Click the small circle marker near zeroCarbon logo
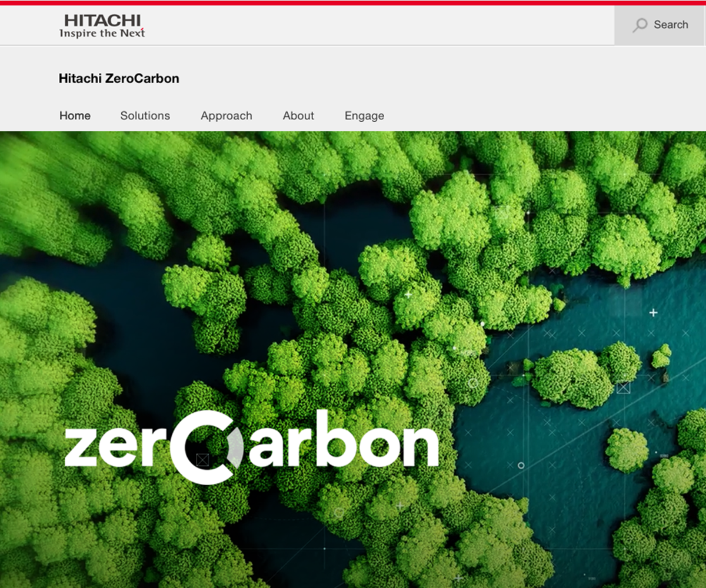Viewport: 706px width, 588px height. (x=520, y=465)
